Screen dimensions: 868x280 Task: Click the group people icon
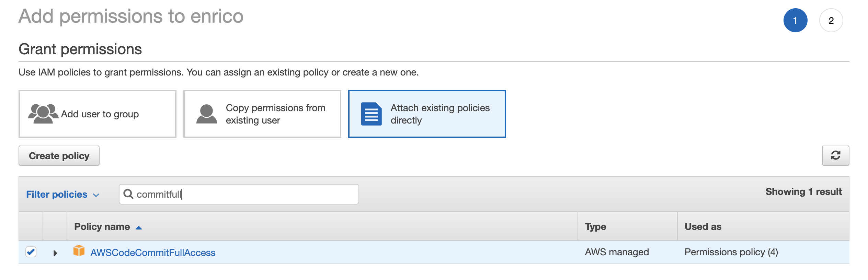(43, 114)
